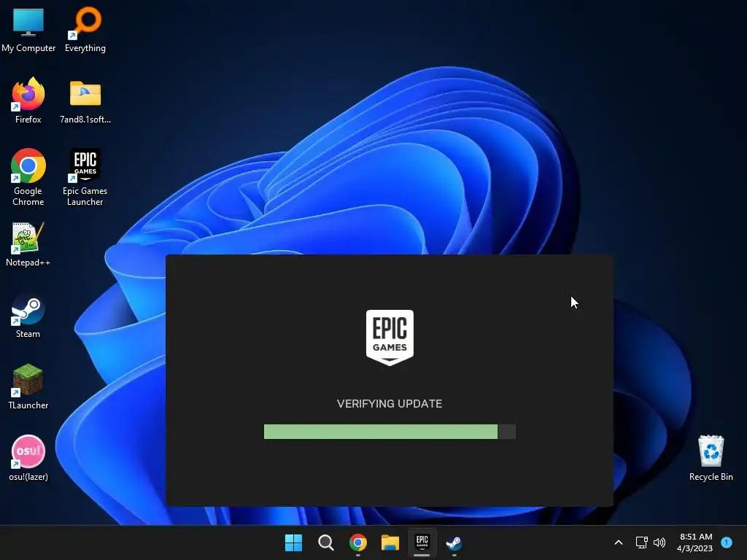Select the My Computer desktop icon
Viewport: 747px width, 560px height.
tap(28, 29)
